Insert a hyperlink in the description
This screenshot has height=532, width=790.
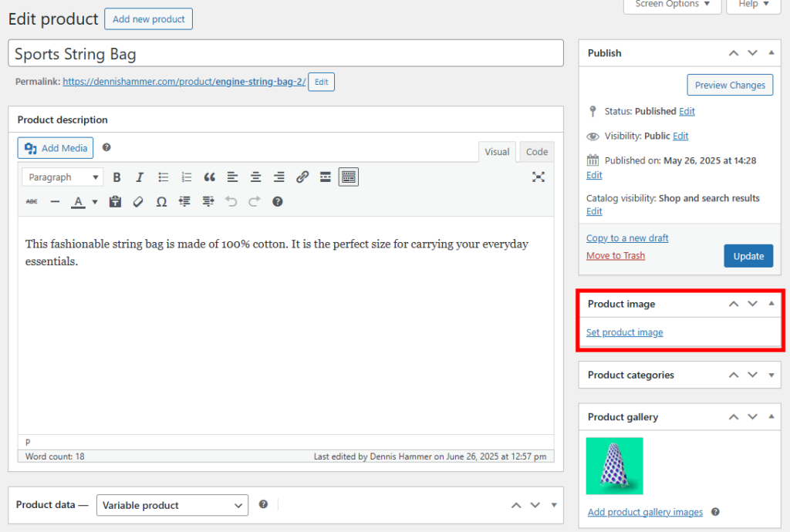pyautogui.click(x=302, y=177)
